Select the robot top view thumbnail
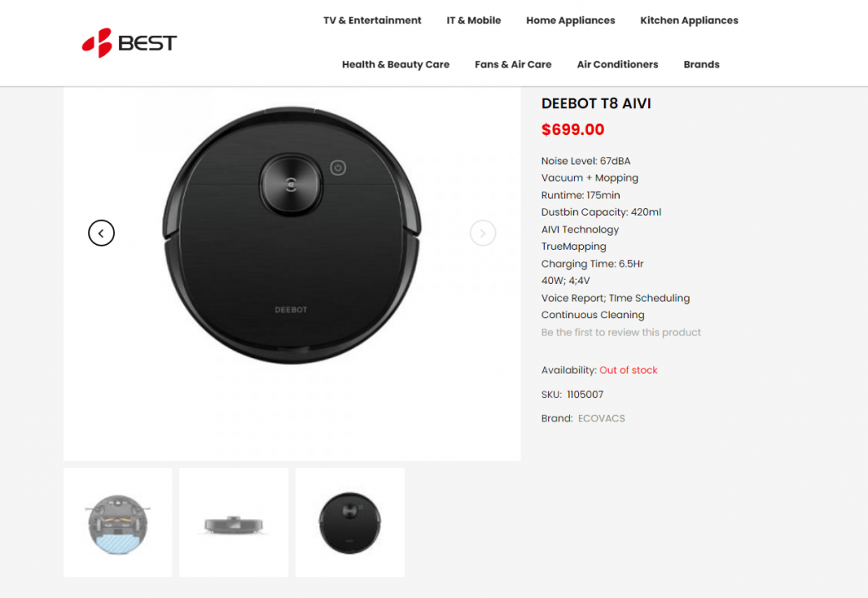868x598 pixels. click(x=350, y=523)
